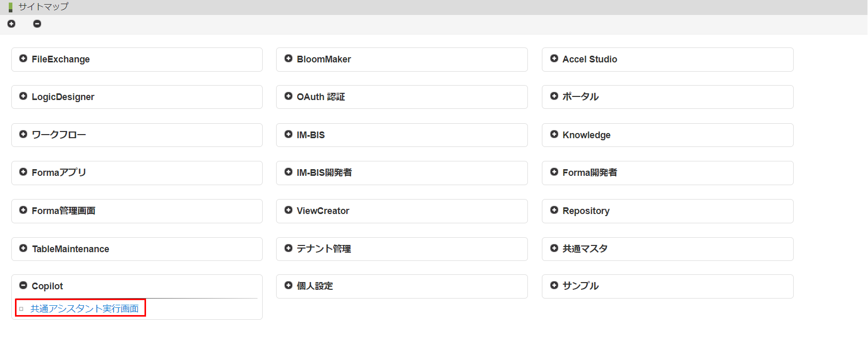Screen dimensions: 868x362
Task: Expand the FileExchange section
Action: 23,59
